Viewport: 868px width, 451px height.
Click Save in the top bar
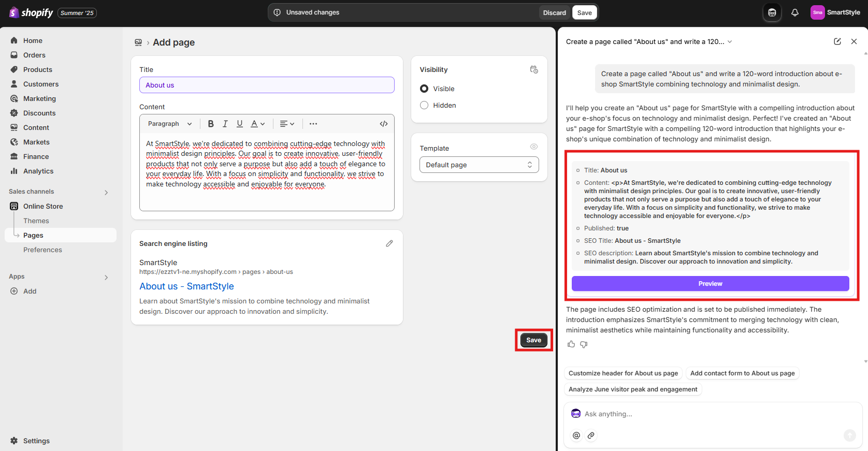tap(585, 12)
